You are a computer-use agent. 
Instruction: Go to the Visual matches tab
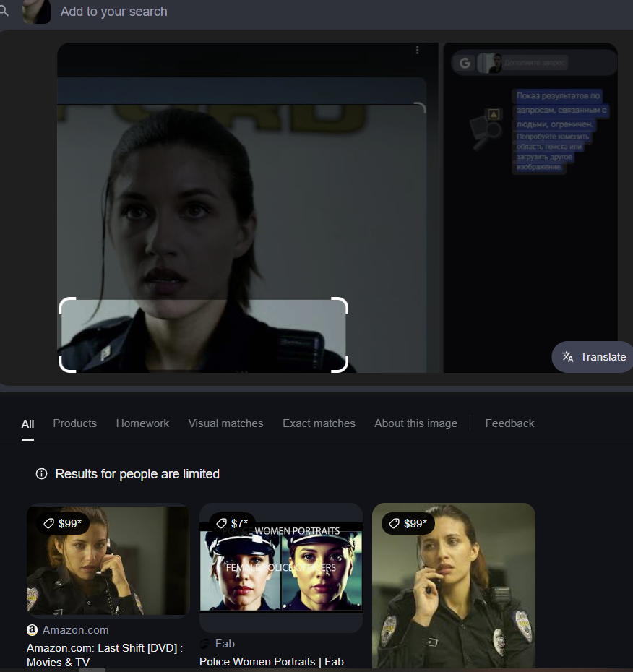coord(226,423)
